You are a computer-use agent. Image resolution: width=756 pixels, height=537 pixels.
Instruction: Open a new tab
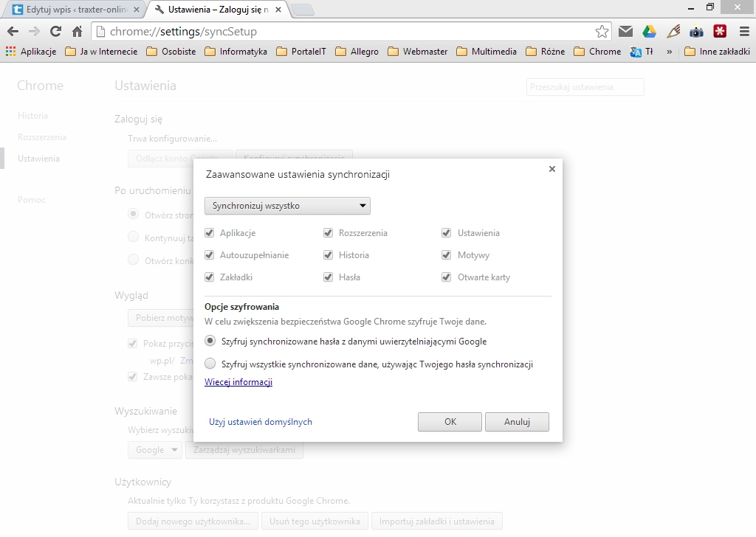pos(303,10)
